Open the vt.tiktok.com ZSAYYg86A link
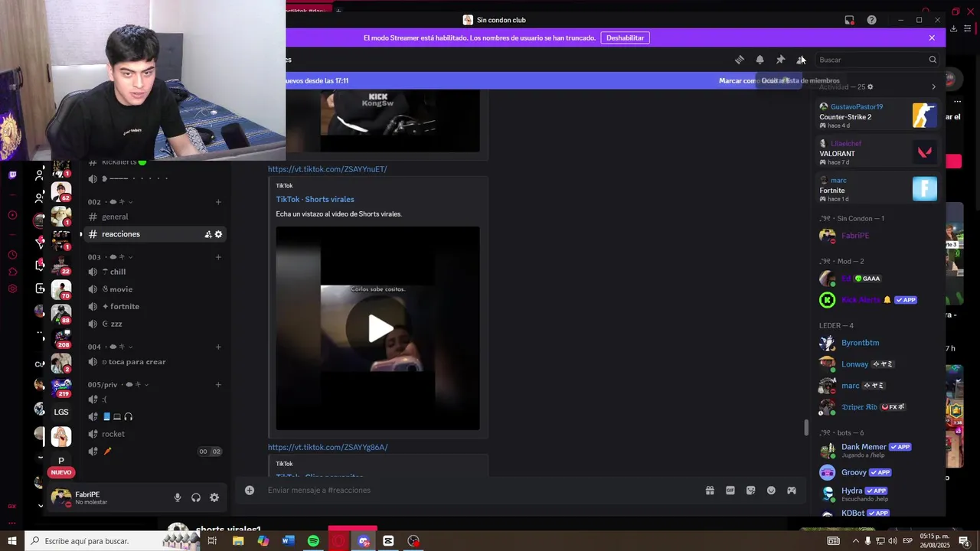980x551 pixels. click(328, 447)
